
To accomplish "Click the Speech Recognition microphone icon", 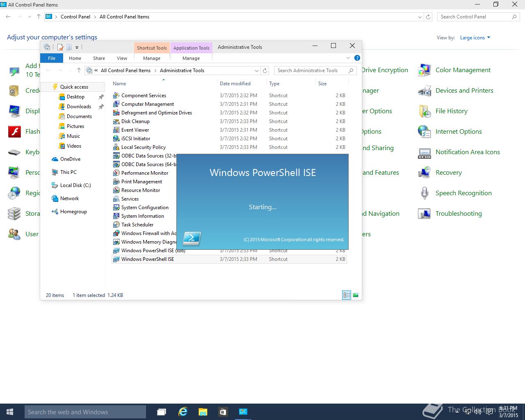I will click(424, 193).
